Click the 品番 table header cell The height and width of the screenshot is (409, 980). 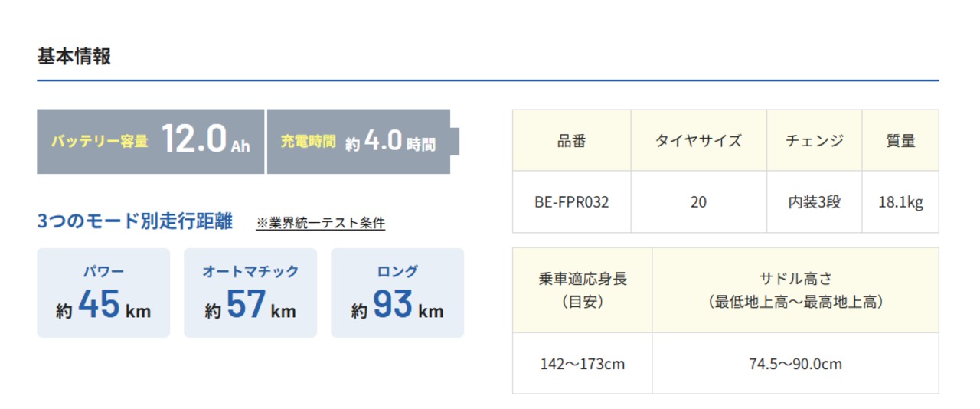pos(572,140)
